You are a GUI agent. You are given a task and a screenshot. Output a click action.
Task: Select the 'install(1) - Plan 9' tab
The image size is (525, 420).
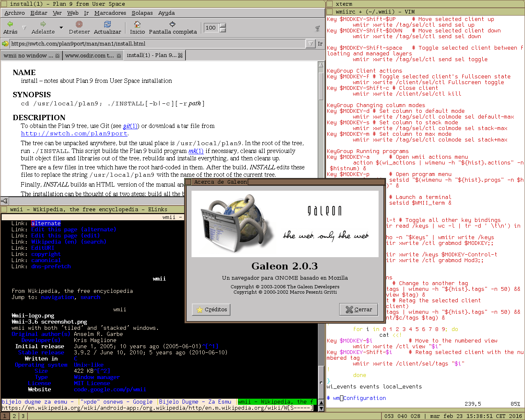pos(152,55)
